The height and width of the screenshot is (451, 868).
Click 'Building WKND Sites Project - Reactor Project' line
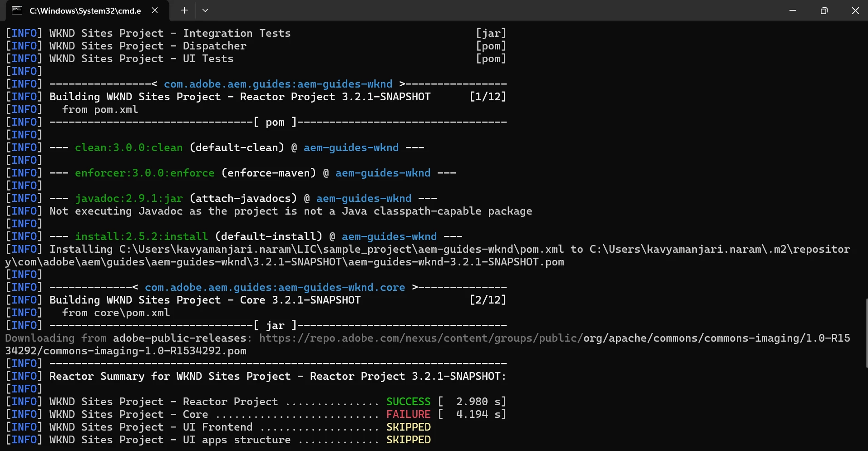(x=240, y=97)
